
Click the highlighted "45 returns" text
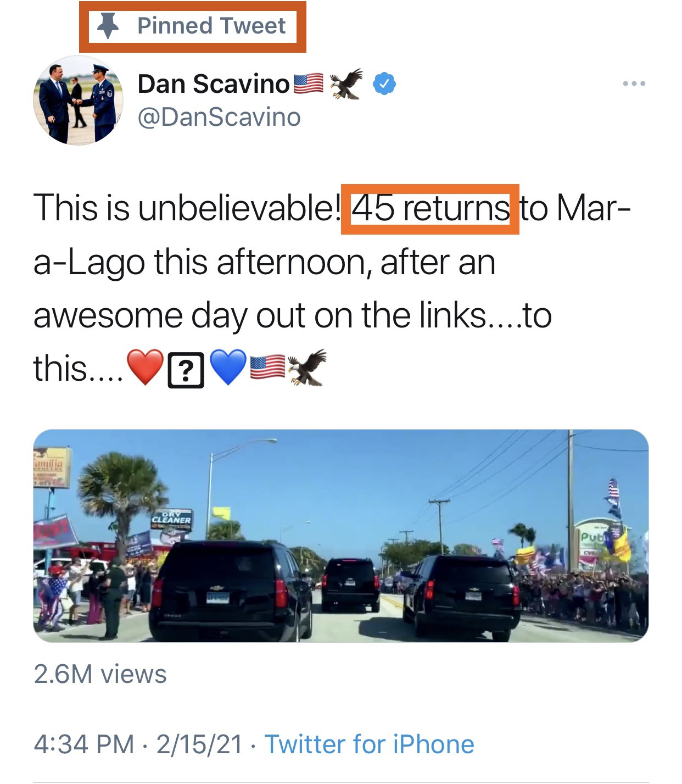click(430, 209)
